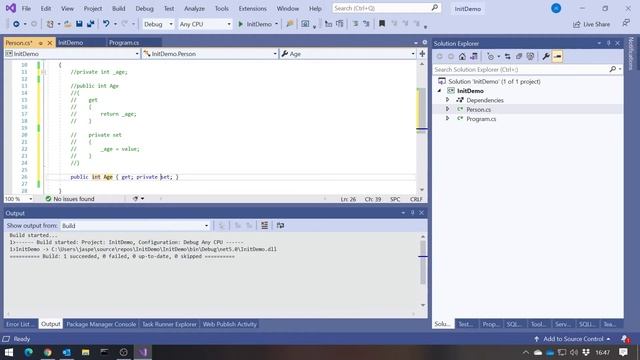Open the Analyze menu
The image size is (640, 360).
point(194,8)
